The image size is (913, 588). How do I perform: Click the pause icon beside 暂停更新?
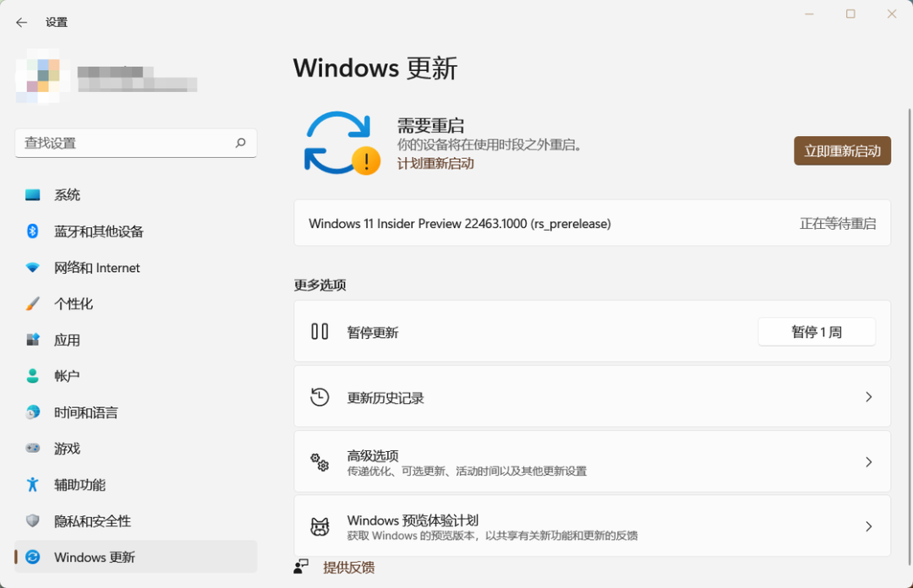click(x=320, y=331)
